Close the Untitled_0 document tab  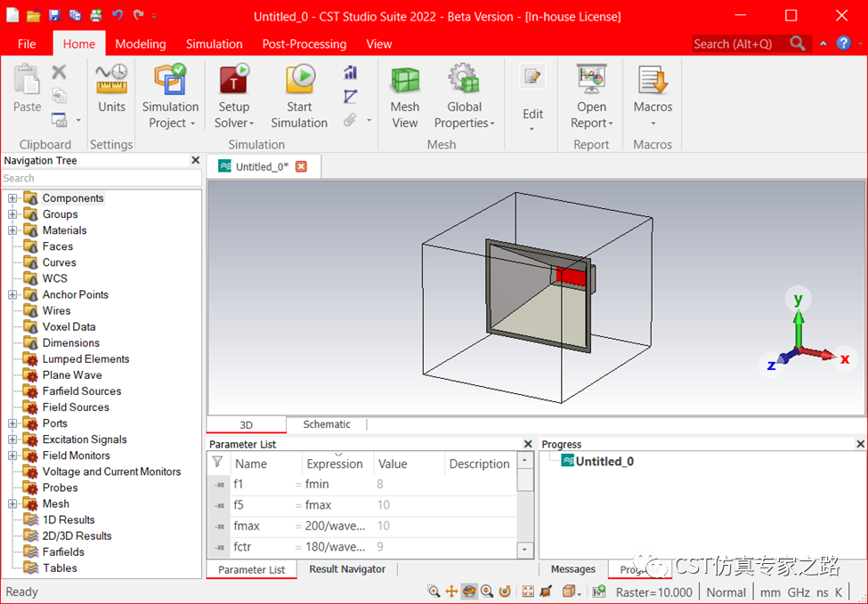pos(301,166)
